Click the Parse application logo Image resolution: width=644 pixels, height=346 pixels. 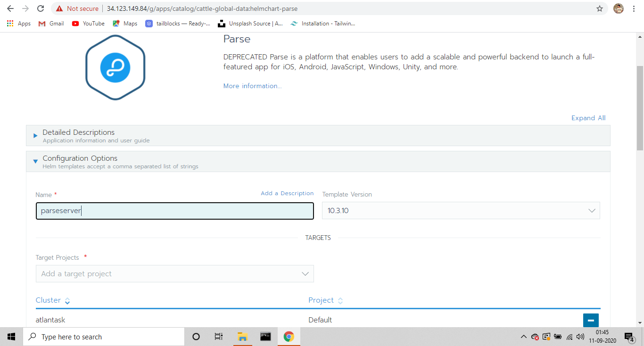pos(115,66)
